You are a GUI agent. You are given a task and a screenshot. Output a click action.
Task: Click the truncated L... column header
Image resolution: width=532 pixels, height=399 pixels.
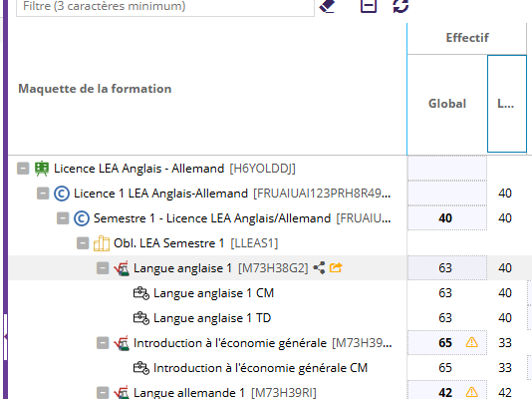tap(506, 104)
